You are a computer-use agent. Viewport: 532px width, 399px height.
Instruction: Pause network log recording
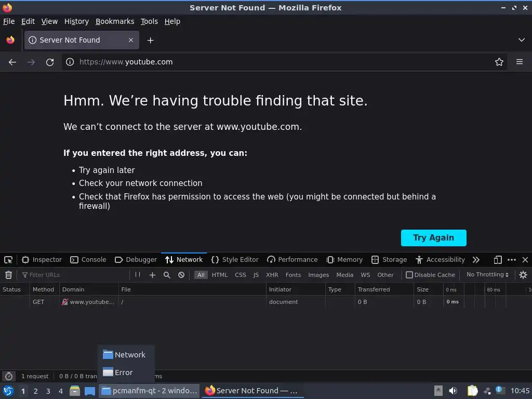point(137,274)
